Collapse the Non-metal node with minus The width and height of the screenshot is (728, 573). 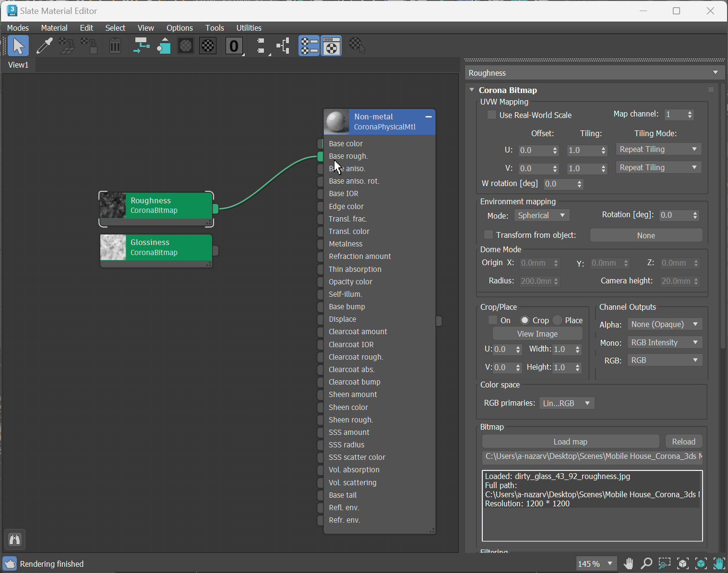point(429,117)
